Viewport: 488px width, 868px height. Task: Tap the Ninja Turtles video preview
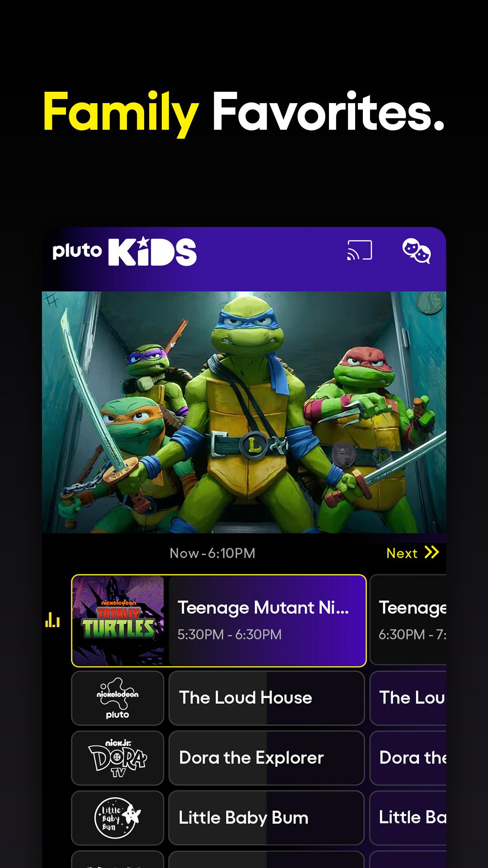pos(244,412)
